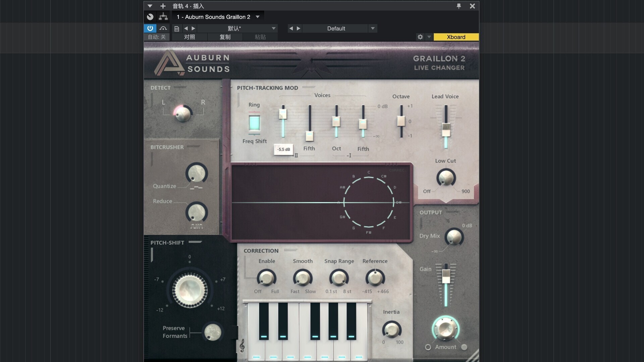The width and height of the screenshot is (644, 362).
Task: Toggle the PITCH-TRACKING MOD section enable bar
Action: click(x=309, y=87)
